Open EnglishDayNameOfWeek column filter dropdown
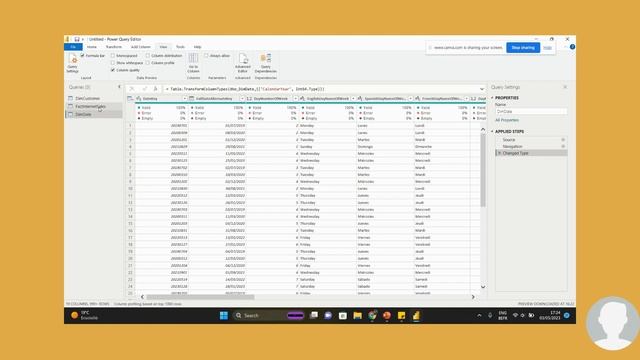This screenshot has height=360, width=640. tap(353, 98)
